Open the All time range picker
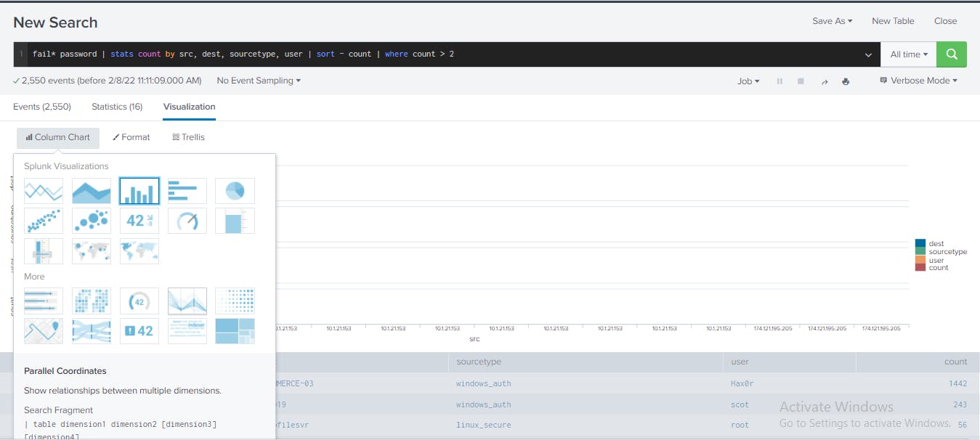Screen dimensions: 980x440 point(909,54)
